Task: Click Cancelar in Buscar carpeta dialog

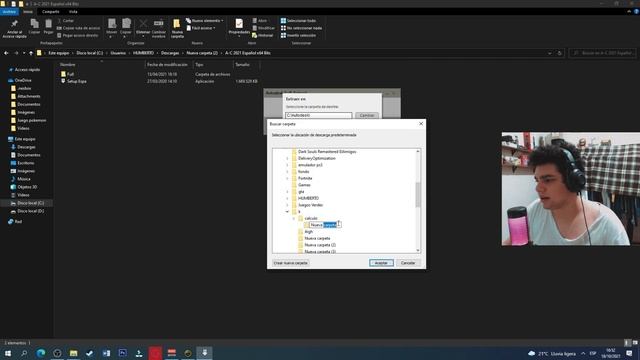Action: point(408,263)
